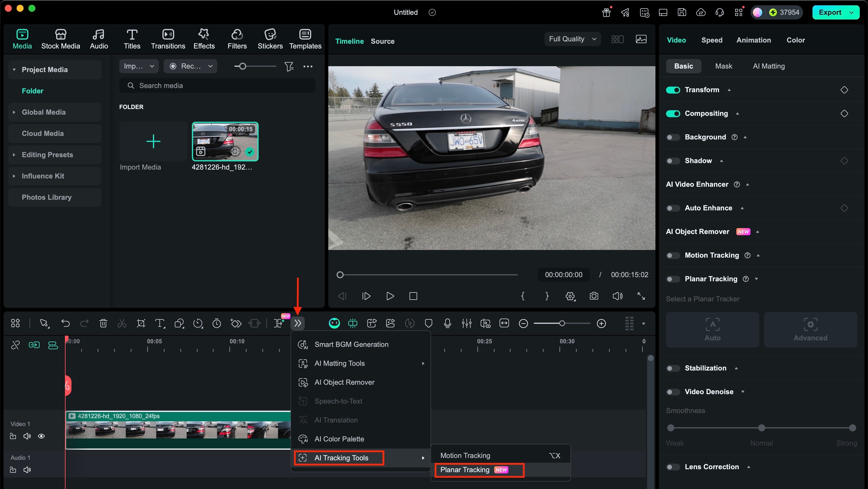Delete selected clip with the trash icon
This screenshot has height=489, width=868.
[x=103, y=323]
